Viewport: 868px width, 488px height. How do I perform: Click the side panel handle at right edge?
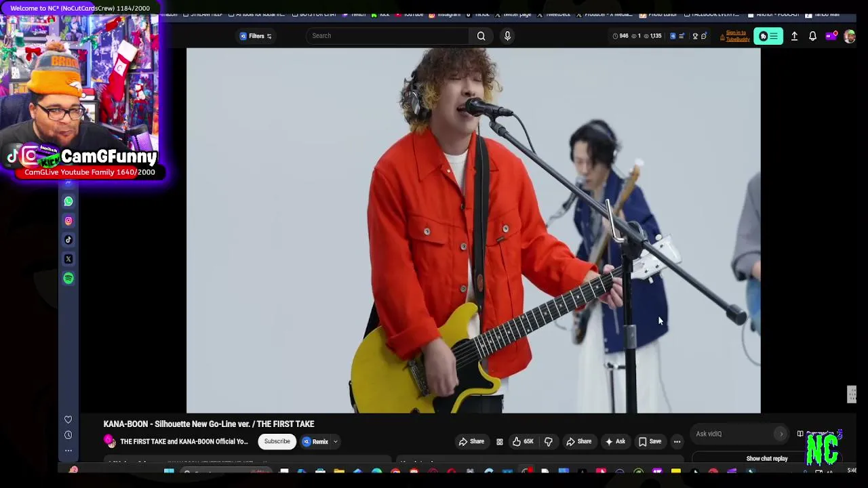(x=852, y=394)
